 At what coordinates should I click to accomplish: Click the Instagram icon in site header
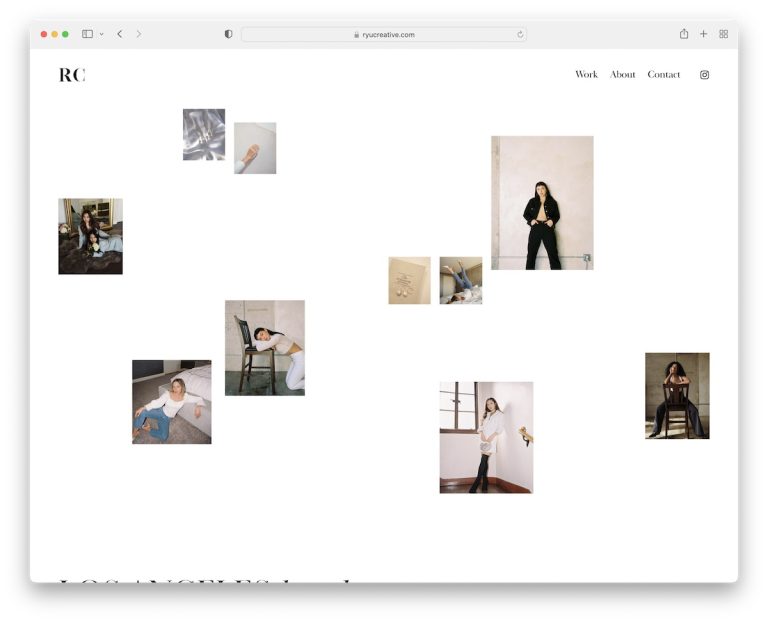(704, 75)
